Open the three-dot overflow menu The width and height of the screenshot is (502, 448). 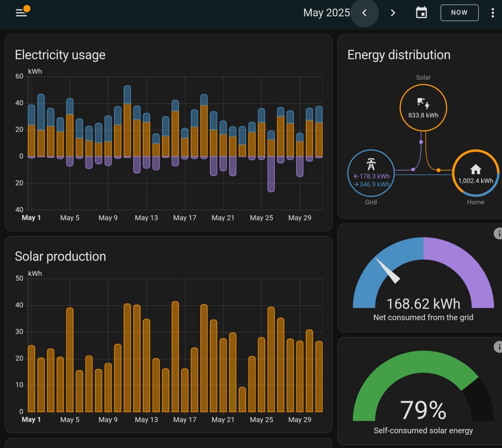tap(493, 13)
